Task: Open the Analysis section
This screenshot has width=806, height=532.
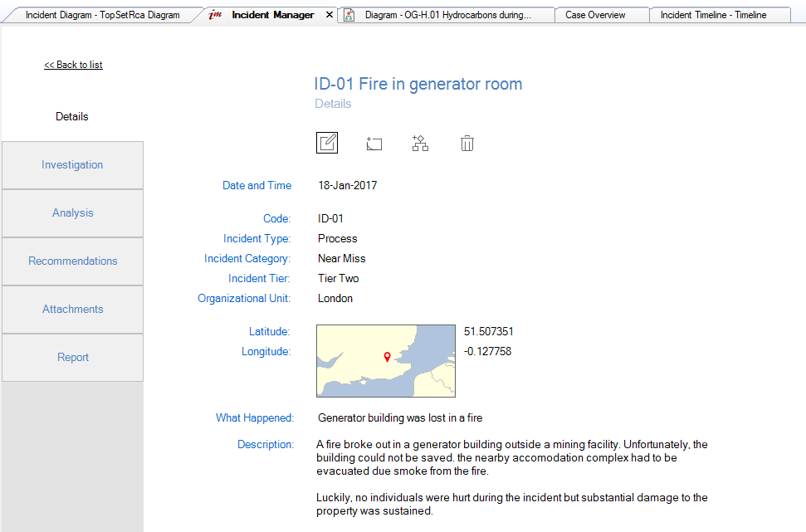Action: [x=72, y=213]
